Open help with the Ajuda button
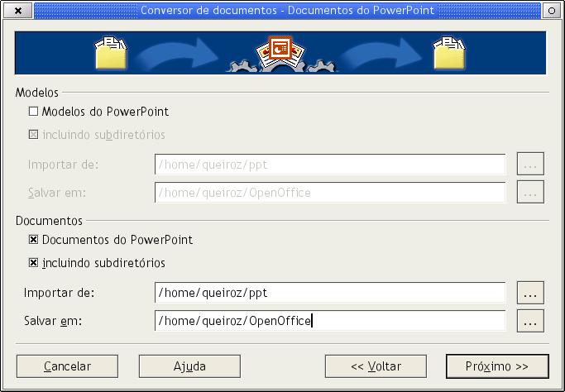Image resolution: width=565 pixels, height=392 pixels. [189, 366]
